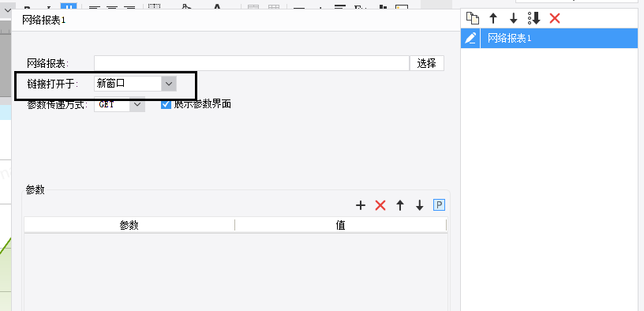The width and height of the screenshot is (644, 311).
Task: Remove parameter using red X above the table
Action: pyautogui.click(x=380, y=205)
